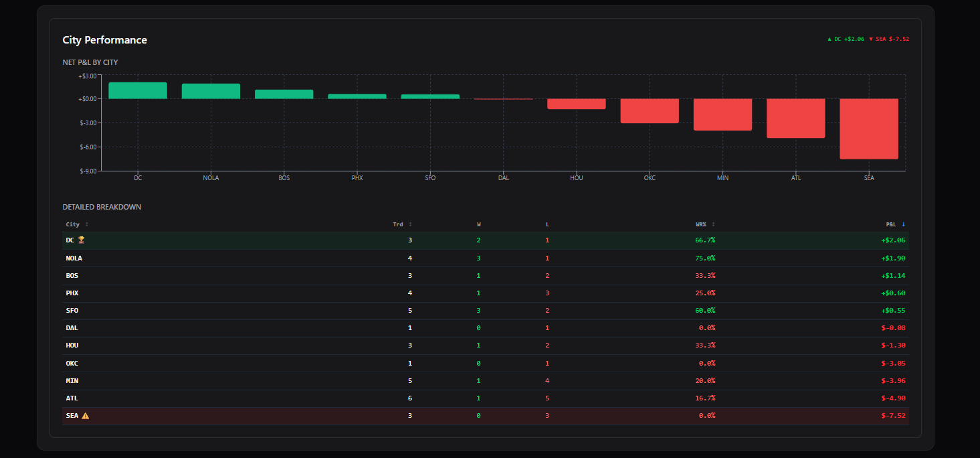Click the warning icon beside SEA
The width and height of the screenshot is (980, 458).
point(85,415)
